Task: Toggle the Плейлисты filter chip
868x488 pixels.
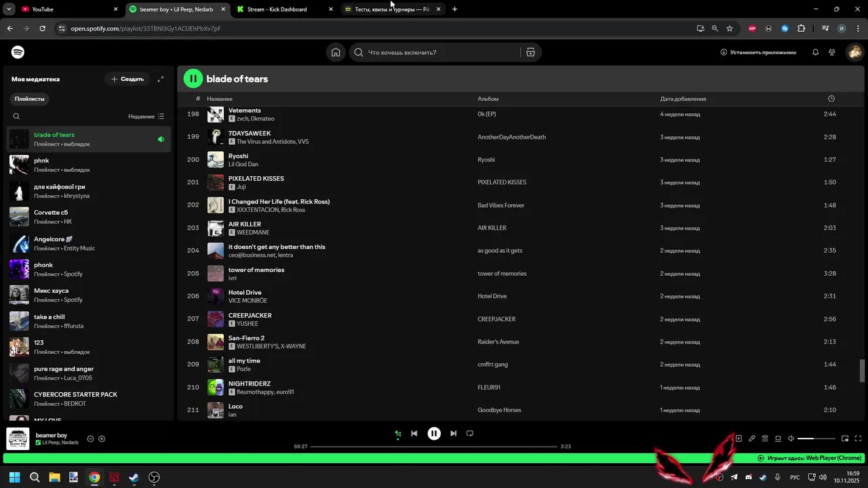Action: (x=30, y=99)
